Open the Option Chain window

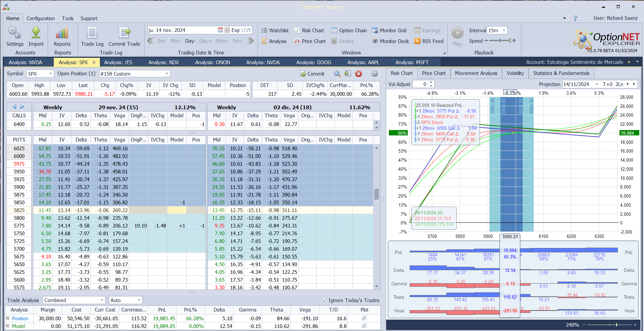point(349,31)
